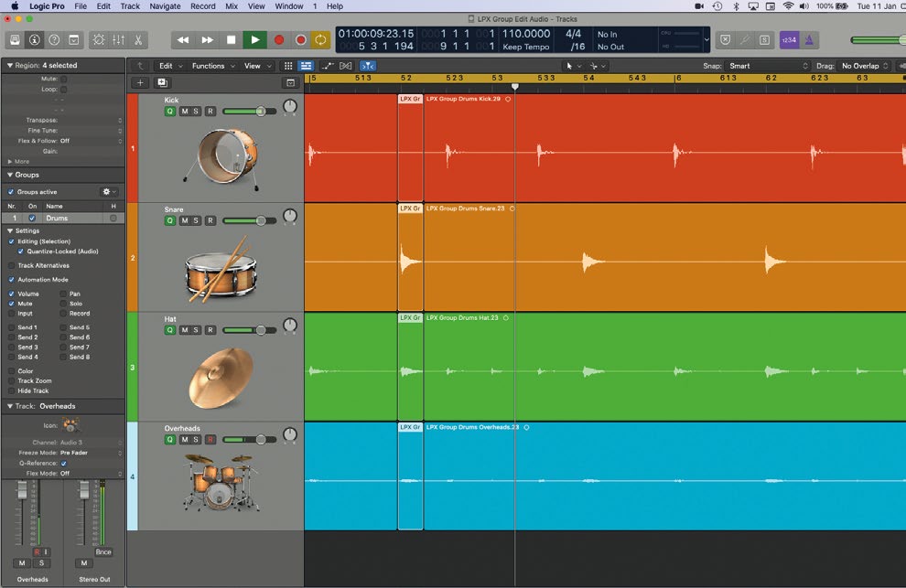Open the Mix menu

pyautogui.click(x=232, y=6)
